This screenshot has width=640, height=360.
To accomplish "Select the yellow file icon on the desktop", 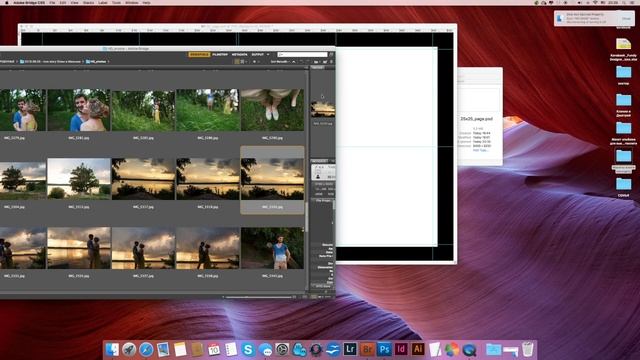I will (623, 44).
